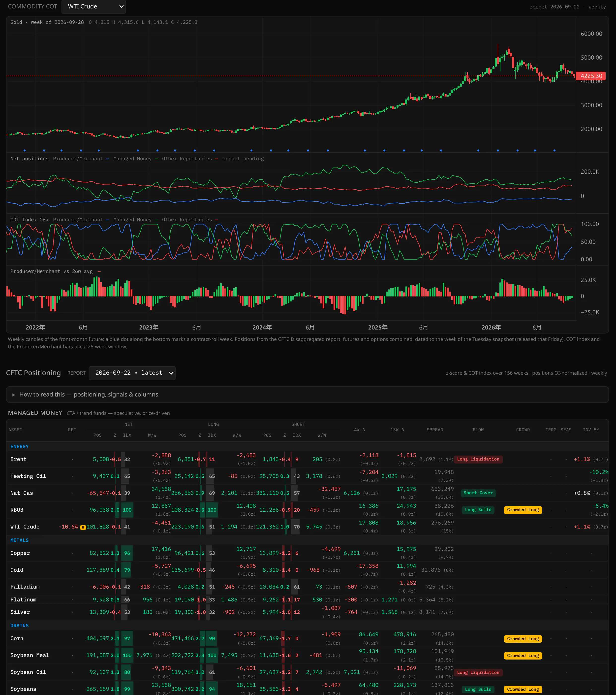The width and height of the screenshot is (616, 695).
Task: Click the Long Build badge in RBOB row
Action: [478, 510]
